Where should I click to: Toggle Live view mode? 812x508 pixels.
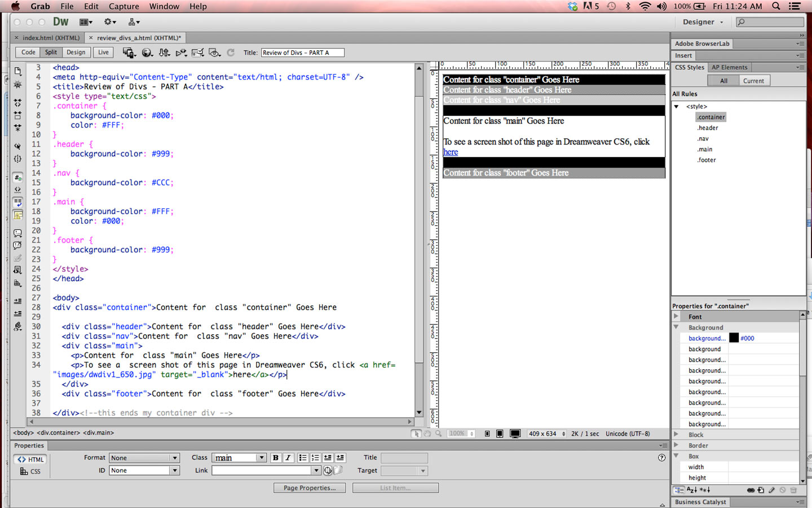pos(103,52)
